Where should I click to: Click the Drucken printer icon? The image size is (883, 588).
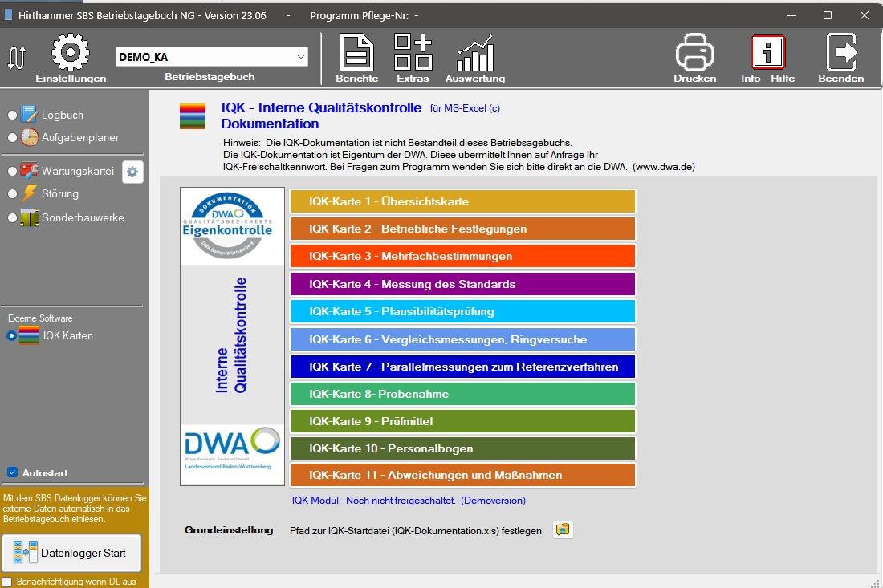(694, 53)
